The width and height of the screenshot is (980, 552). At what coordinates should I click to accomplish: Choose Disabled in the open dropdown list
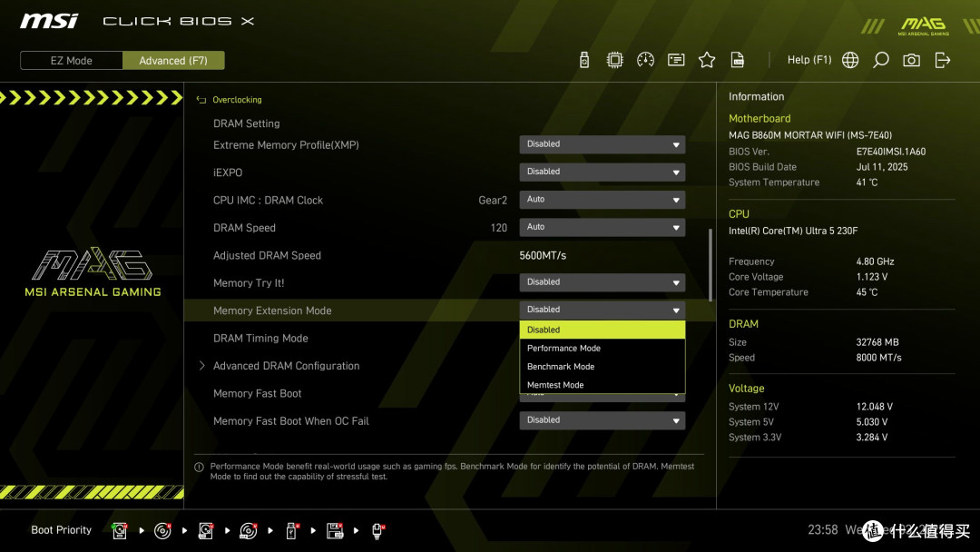pyautogui.click(x=602, y=330)
